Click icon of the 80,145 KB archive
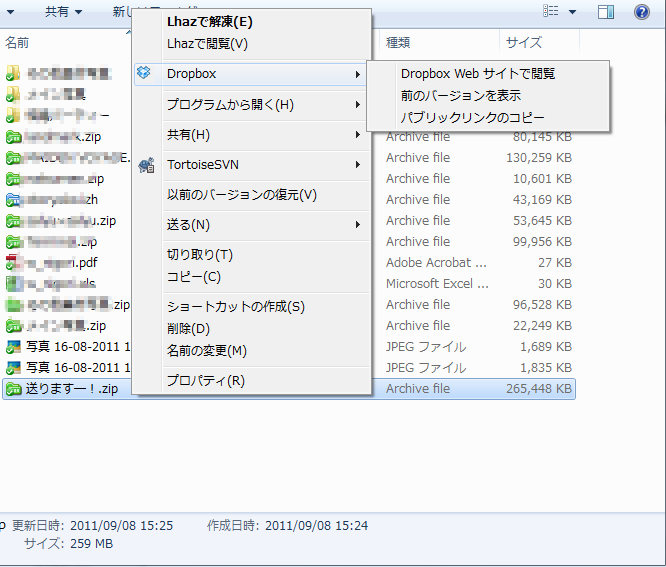 point(14,137)
